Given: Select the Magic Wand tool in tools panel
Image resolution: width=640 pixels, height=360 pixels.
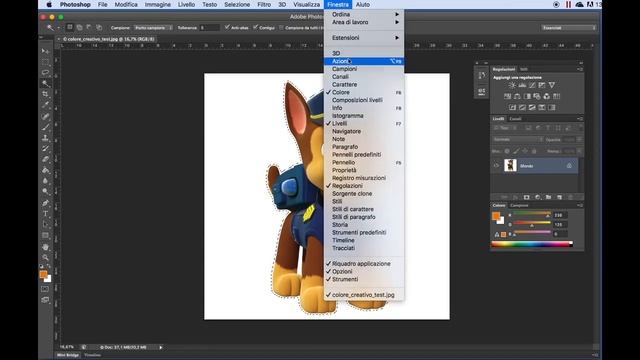Looking at the screenshot, I should click(x=45, y=83).
